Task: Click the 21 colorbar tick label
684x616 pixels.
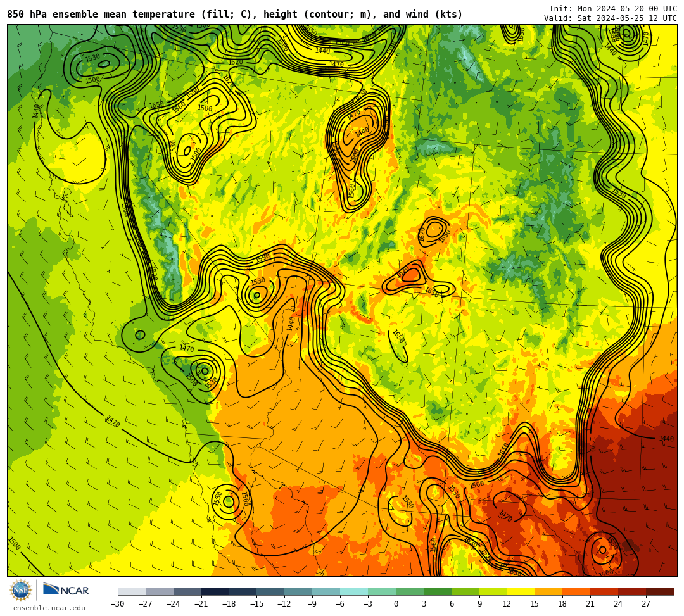Action: 591,604
